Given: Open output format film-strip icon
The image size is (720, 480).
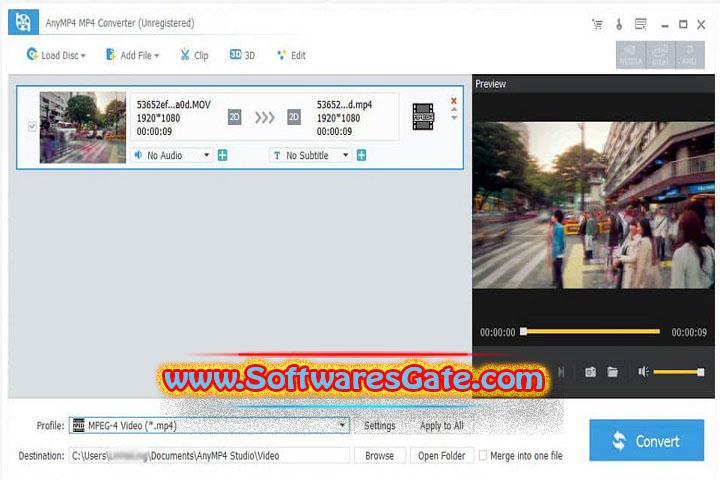Looking at the screenshot, I should click(423, 117).
